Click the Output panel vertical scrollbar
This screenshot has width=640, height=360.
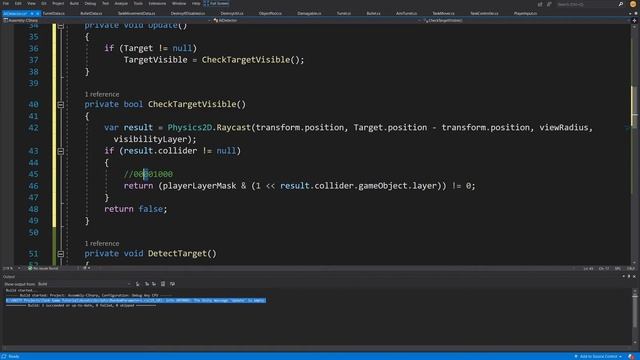635,316
